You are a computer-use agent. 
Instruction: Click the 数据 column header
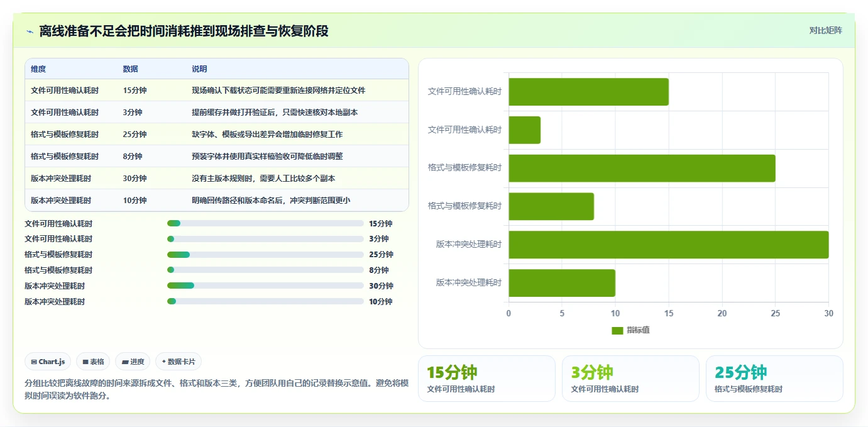click(x=131, y=69)
